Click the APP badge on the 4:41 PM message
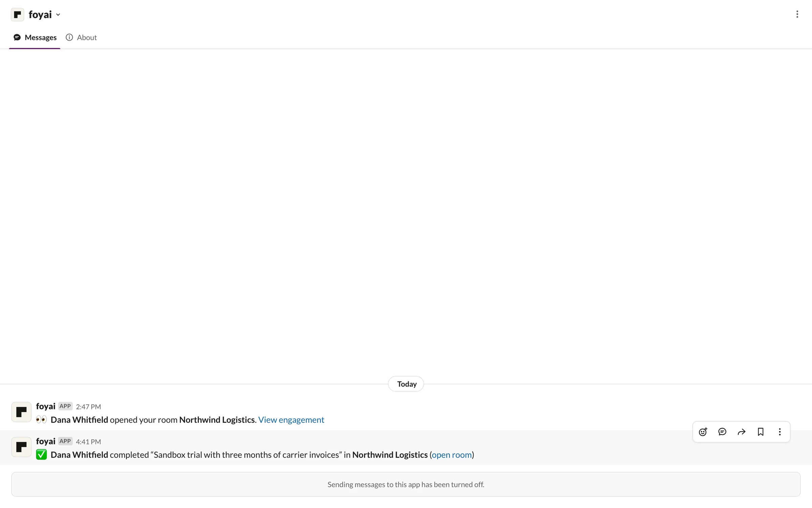The image size is (812, 508). pyautogui.click(x=65, y=441)
